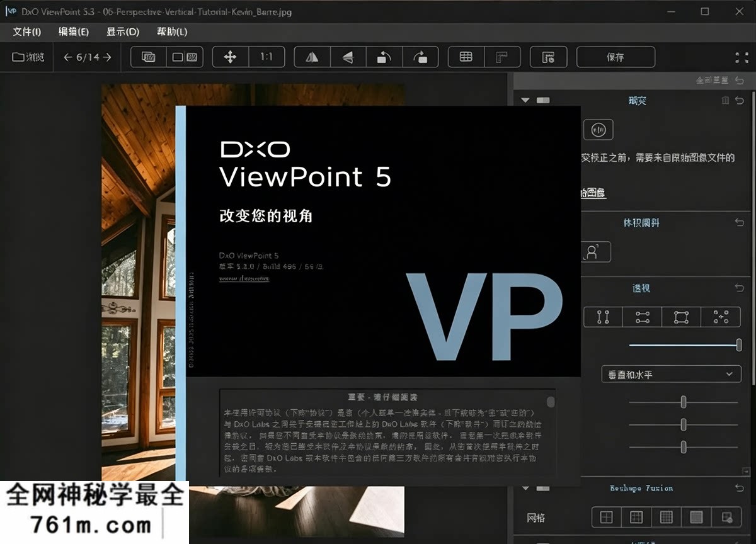Rotate the image right
756x544 pixels.
(420, 57)
